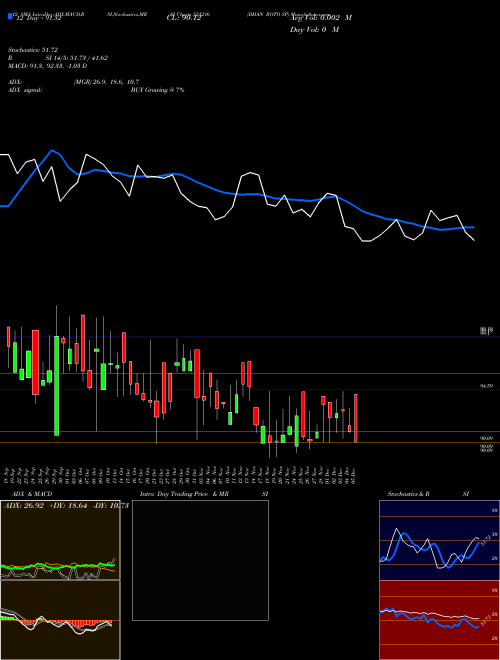The image size is (500, 660).
Task: Click the ADX indicator mini chart
Action: click(x=60, y=540)
